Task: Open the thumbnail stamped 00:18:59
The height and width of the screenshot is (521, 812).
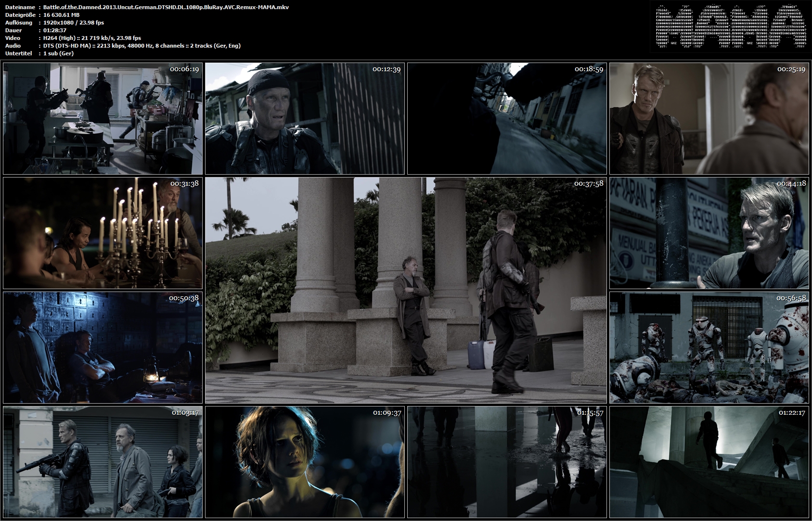Action: (x=507, y=118)
